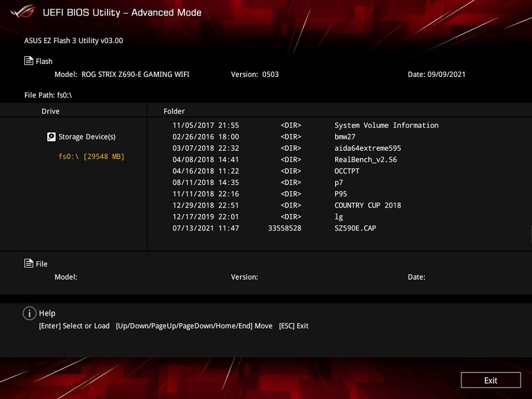This screenshot has width=532, height=399.
Task: Click the File section document icon
Action: [x=29, y=263]
